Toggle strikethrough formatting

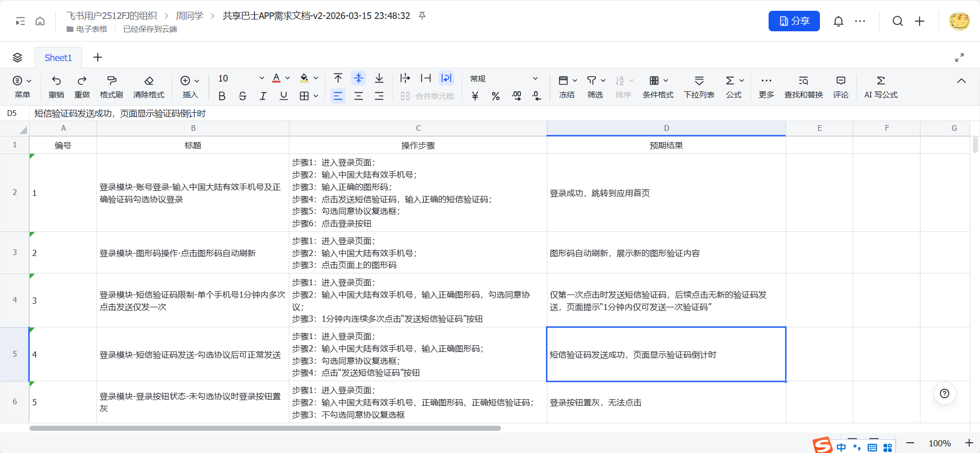coord(242,96)
